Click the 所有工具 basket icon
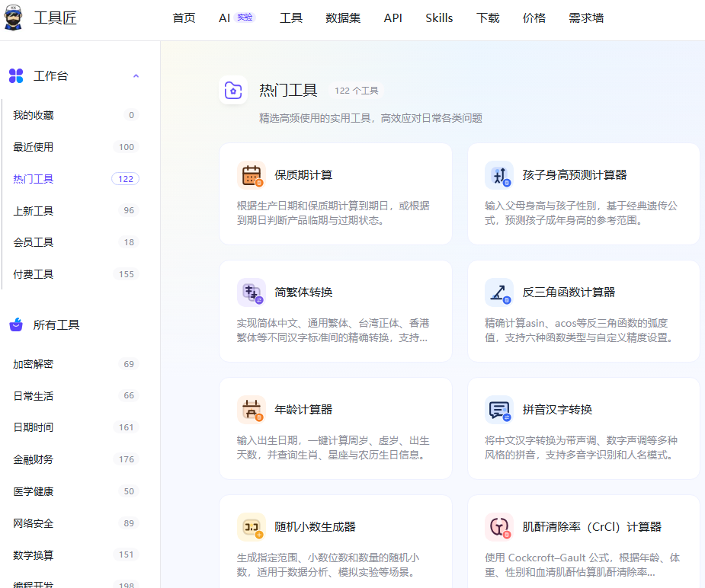Image resolution: width=705 pixels, height=588 pixels. coord(16,324)
